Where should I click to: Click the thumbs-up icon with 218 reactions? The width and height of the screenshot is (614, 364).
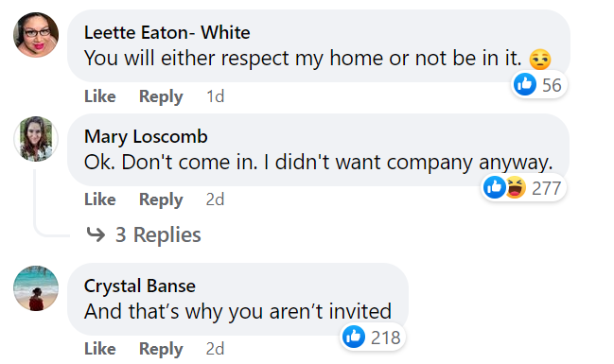(354, 337)
